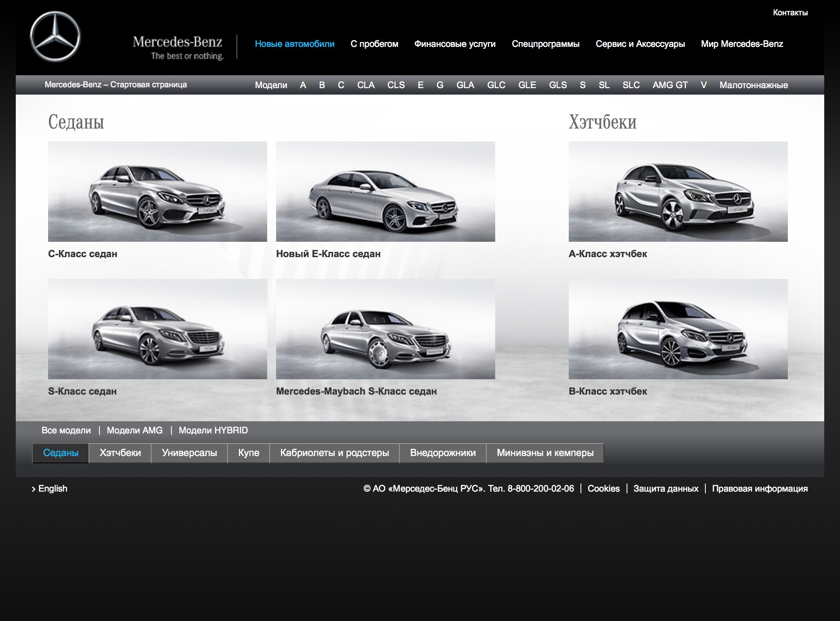
Task: Choose AMG GT from the model bar
Action: [670, 85]
